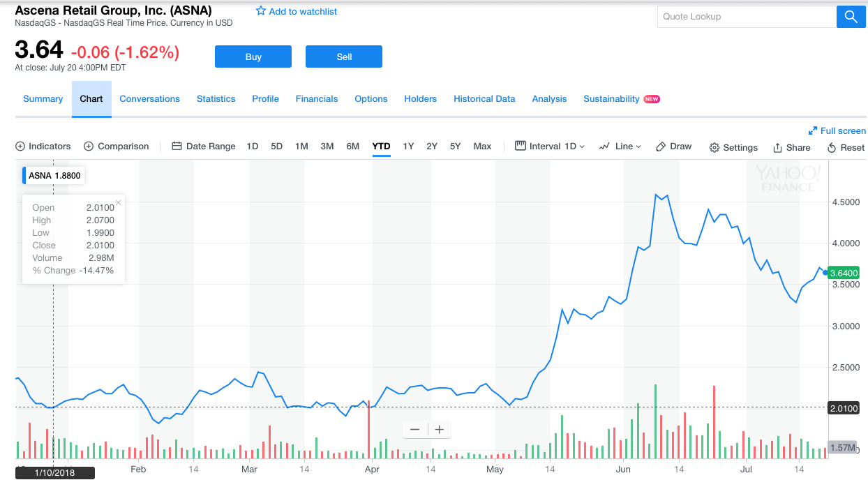Select the 6M range
868x480 pixels.
tap(353, 147)
